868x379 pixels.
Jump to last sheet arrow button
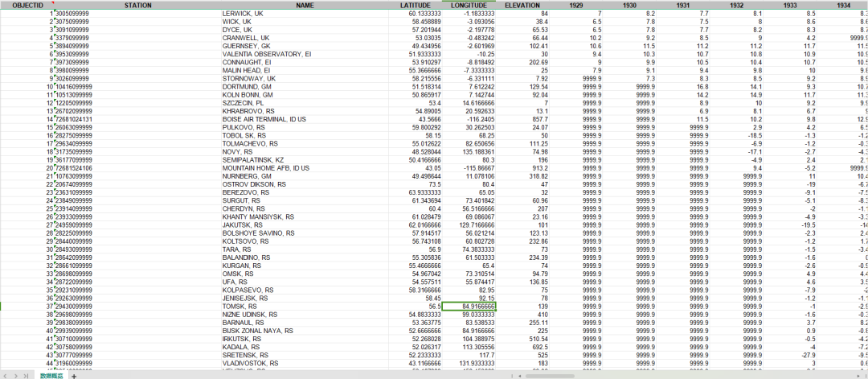click(x=26, y=376)
